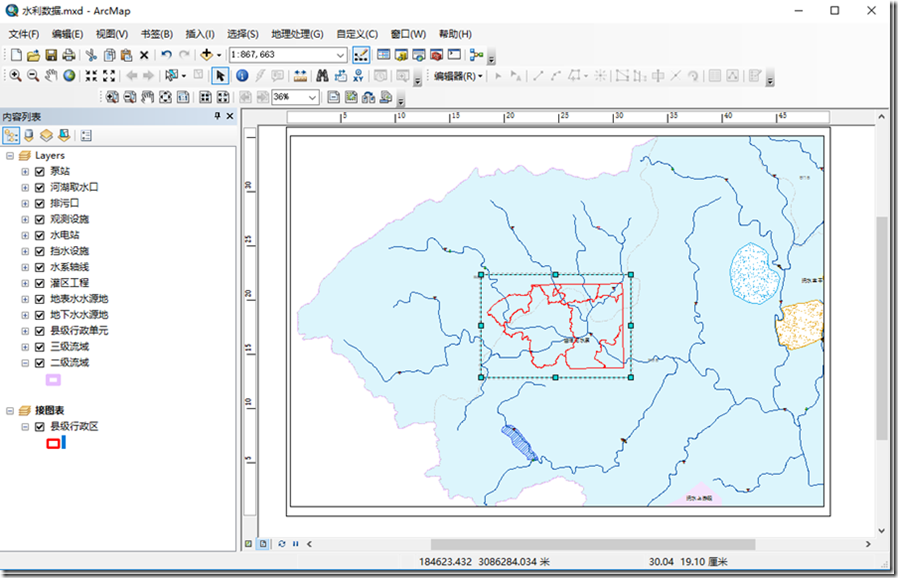Open the map scale 1:867,663 dropdown
The image size is (898, 578).
pos(340,55)
